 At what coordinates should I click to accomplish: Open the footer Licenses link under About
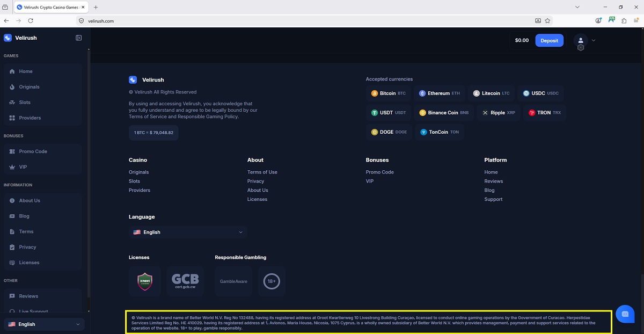(x=258, y=200)
